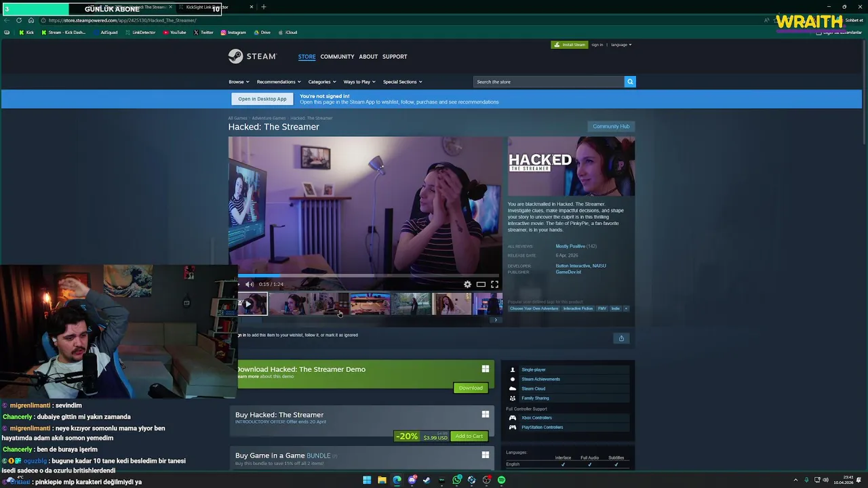Click the Mostly Positive reviews link

(570, 246)
